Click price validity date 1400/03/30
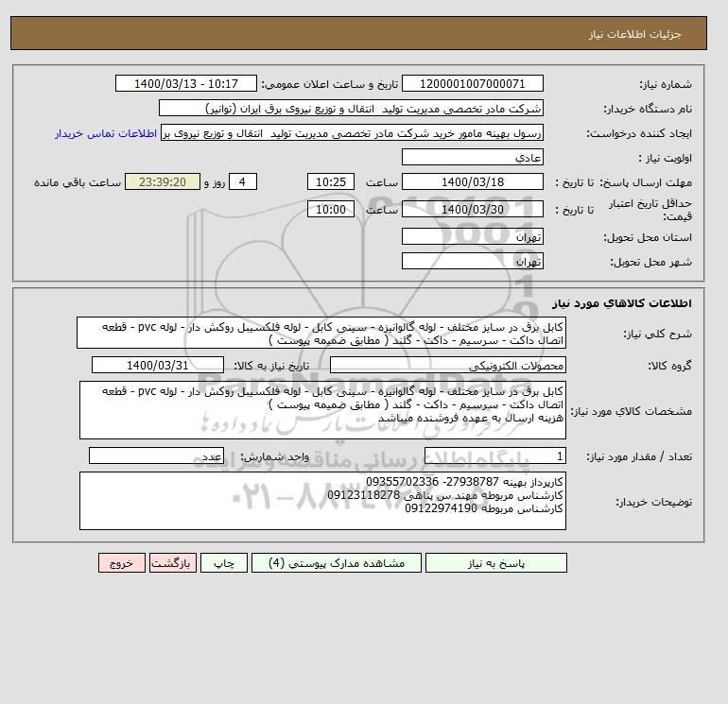This screenshot has width=728, height=704. click(x=472, y=209)
